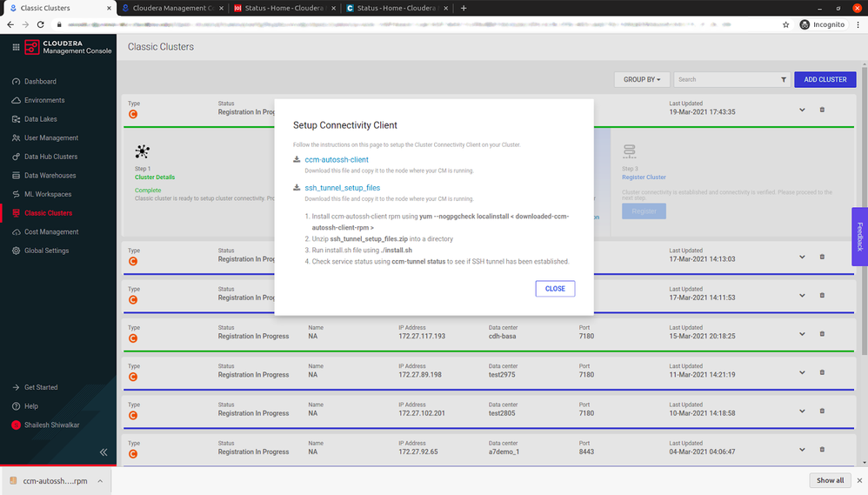The height and width of the screenshot is (495, 868).
Task: Close the Setup Connectivity Client dialog
Action: (x=555, y=288)
